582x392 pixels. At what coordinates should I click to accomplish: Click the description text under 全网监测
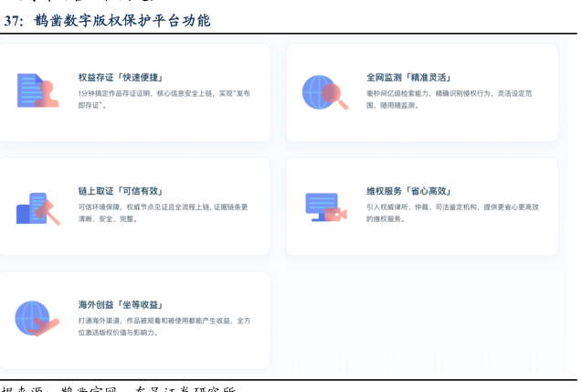pyautogui.click(x=448, y=99)
